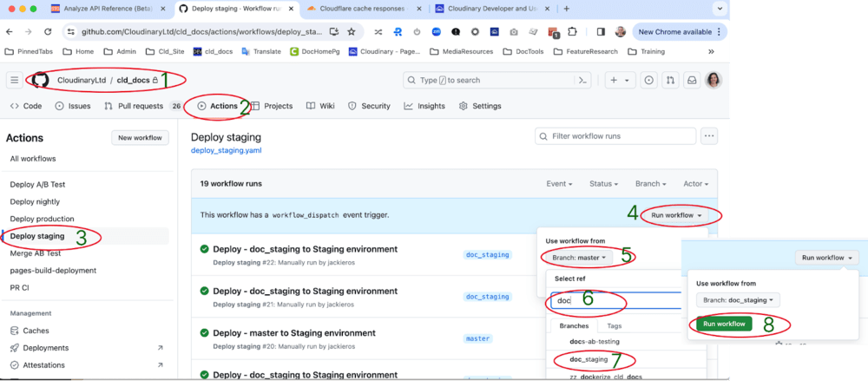
Task: Open the Security repository tab
Action: [x=369, y=106]
